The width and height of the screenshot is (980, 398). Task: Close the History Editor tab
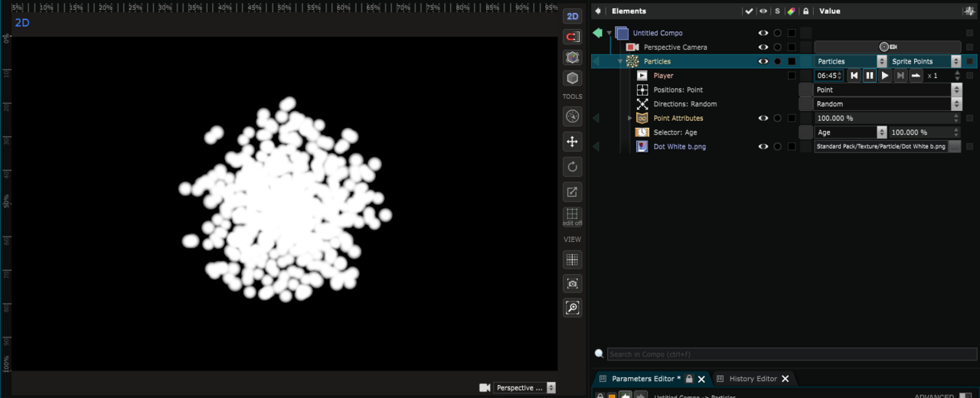(x=785, y=379)
